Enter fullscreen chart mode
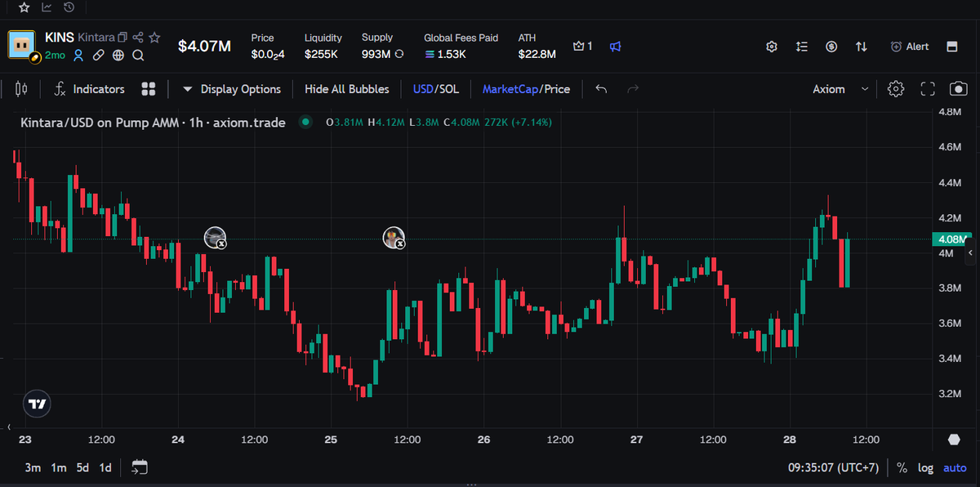The height and width of the screenshot is (487, 980). (928, 89)
